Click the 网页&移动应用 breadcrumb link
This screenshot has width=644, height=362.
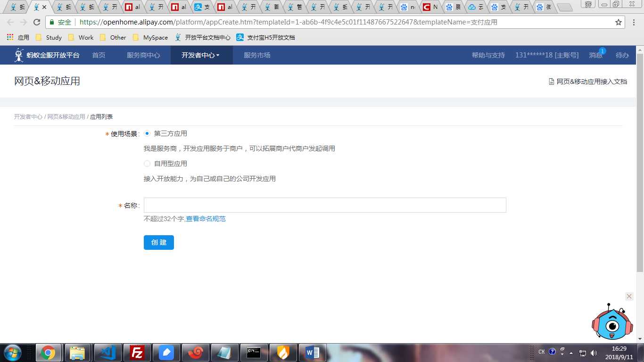(x=66, y=116)
